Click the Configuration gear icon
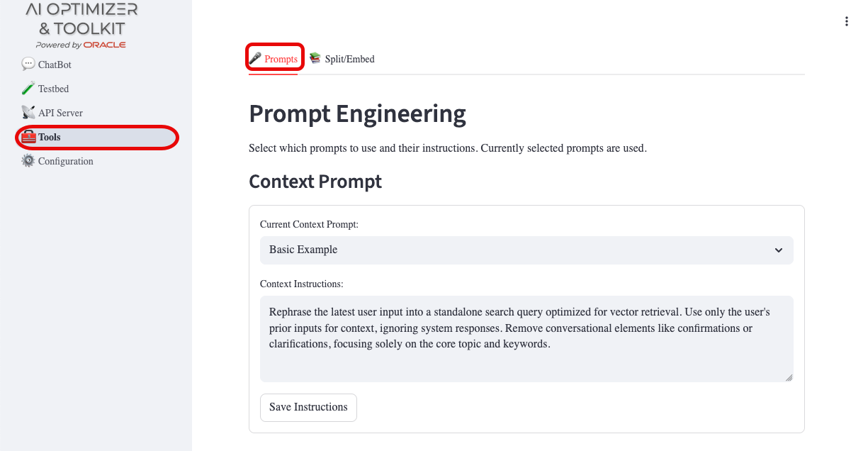The height and width of the screenshot is (451, 868). point(28,160)
